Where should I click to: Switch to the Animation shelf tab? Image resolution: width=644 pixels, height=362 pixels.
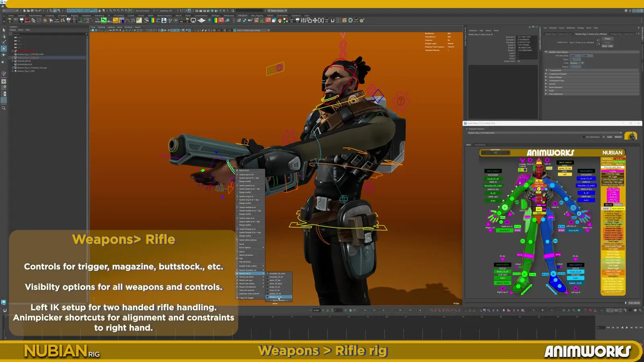(x=87, y=16)
